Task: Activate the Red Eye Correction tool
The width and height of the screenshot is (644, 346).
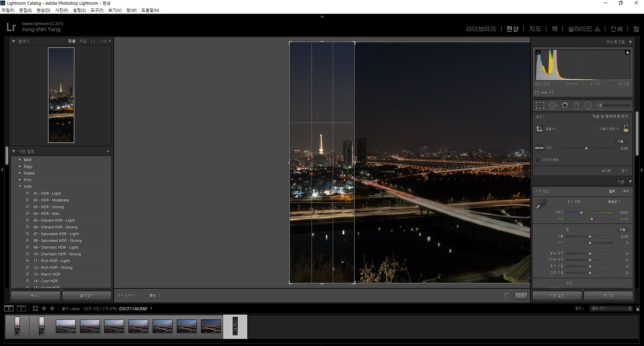Action: tap(565, 105)
